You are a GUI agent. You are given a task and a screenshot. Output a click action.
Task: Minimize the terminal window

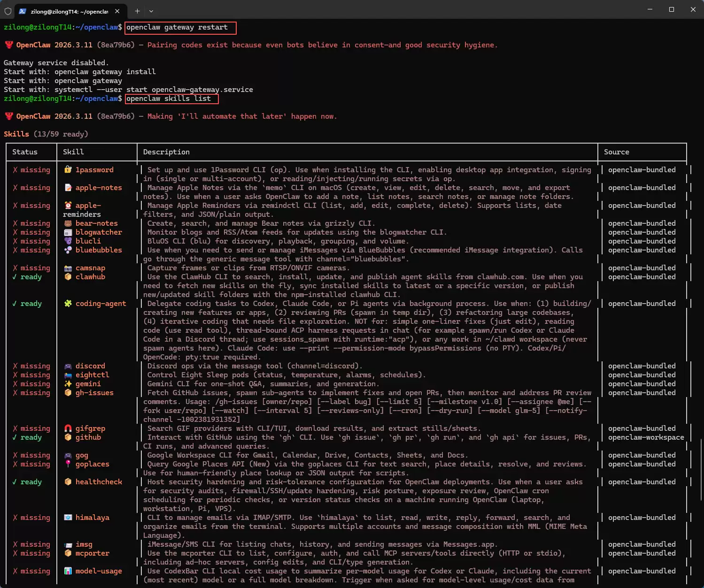(x=650, y=9)
